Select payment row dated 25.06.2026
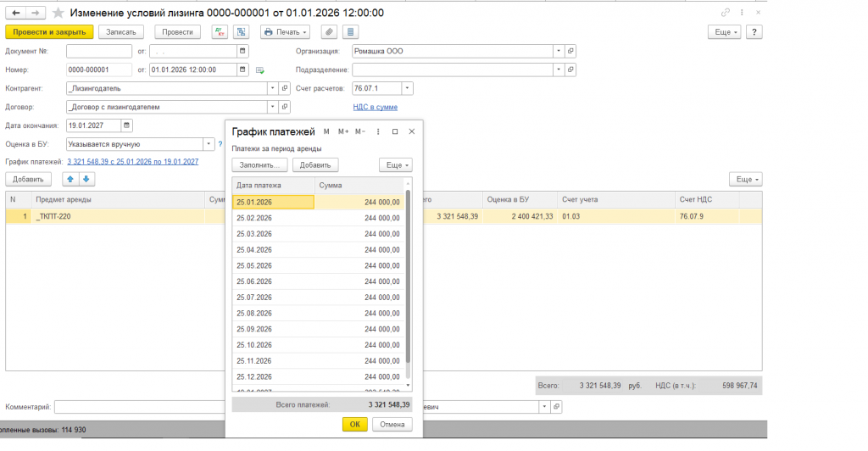Image resolution: width=868 pixels, height=451 pixels. coord(319,281)
